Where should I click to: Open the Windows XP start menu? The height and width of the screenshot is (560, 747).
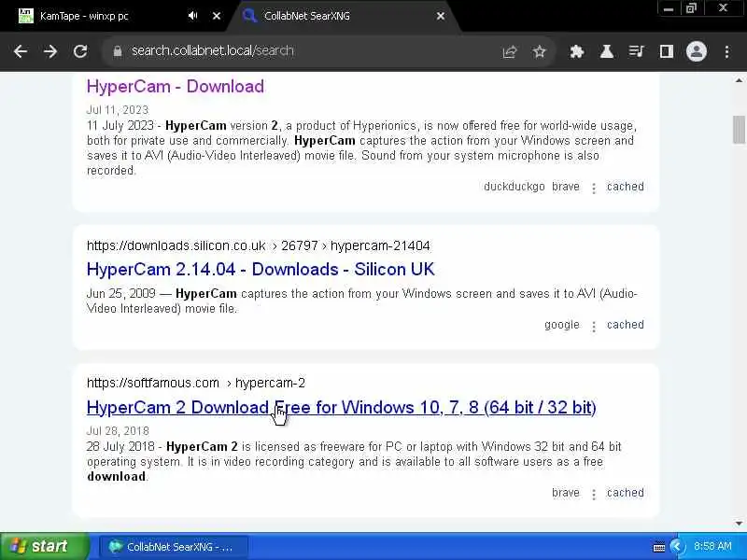(x=44, y=546)
